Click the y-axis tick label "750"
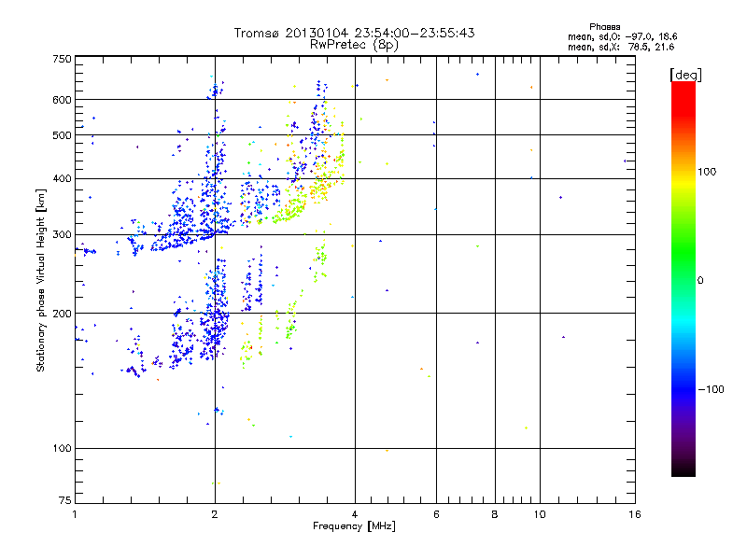The image size is (747, 560). click(62, 59)
